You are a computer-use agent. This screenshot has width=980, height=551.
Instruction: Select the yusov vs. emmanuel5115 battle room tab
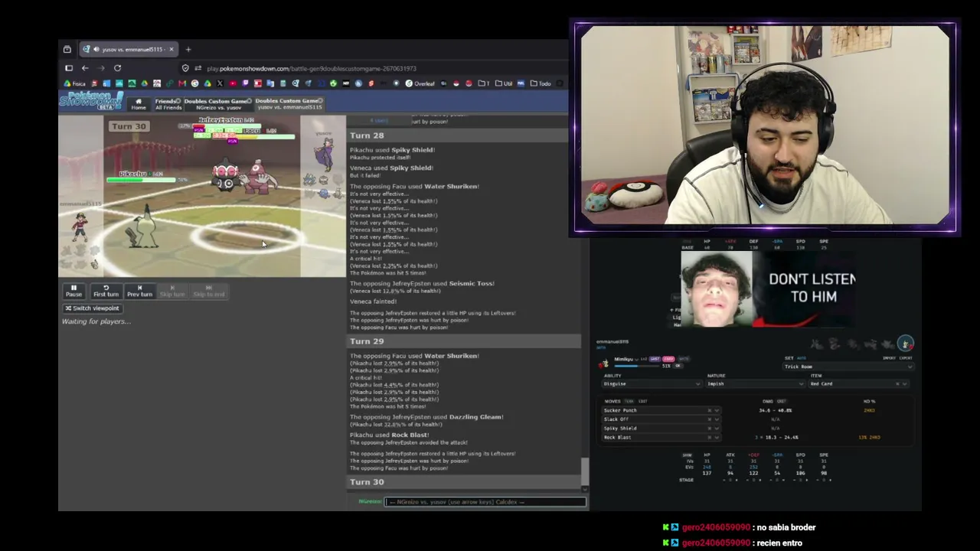click(289, 104)
